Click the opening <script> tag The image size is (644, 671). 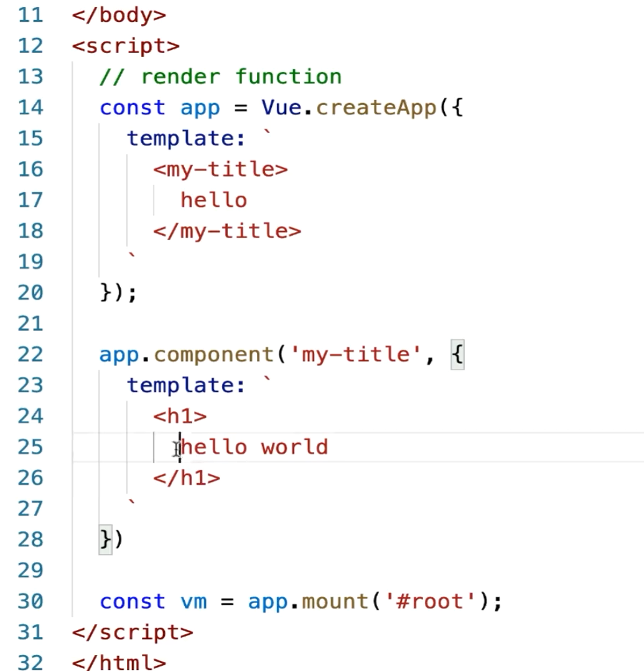coord(126,46)
